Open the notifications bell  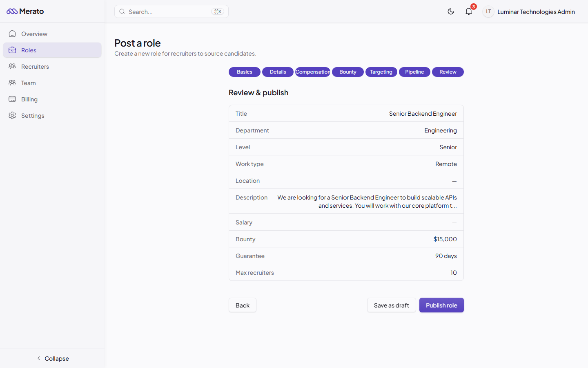[469, 11]
